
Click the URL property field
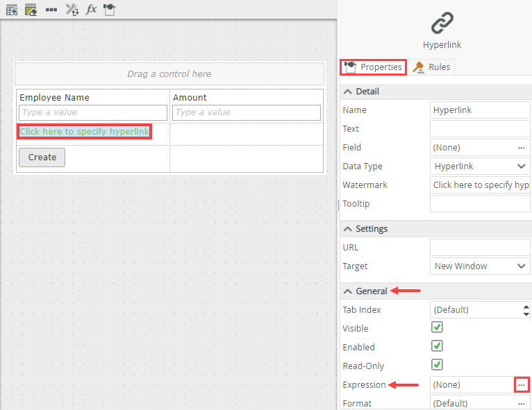[480, 248]
